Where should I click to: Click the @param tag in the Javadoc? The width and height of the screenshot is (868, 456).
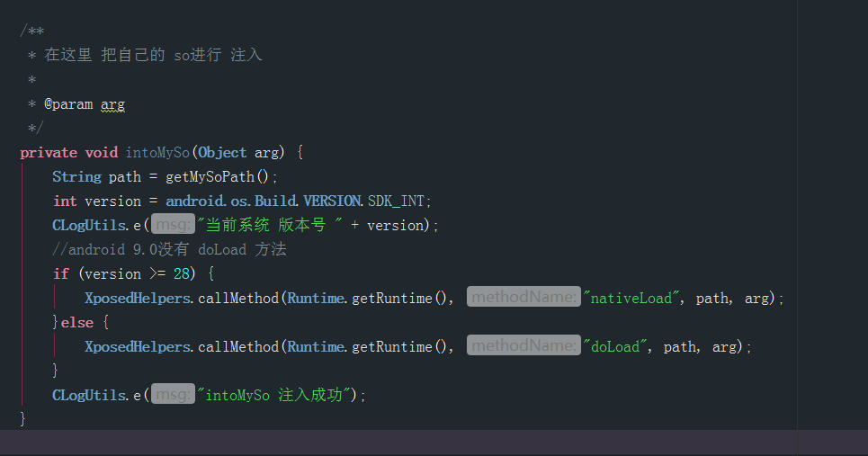68,104
